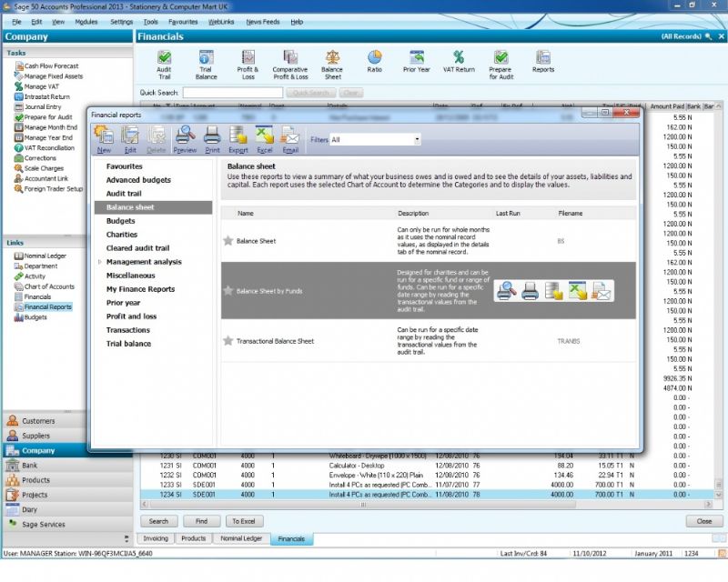Select Favourites report category
This screenshot has height=582, width=728.
click(x=124, y=166)
